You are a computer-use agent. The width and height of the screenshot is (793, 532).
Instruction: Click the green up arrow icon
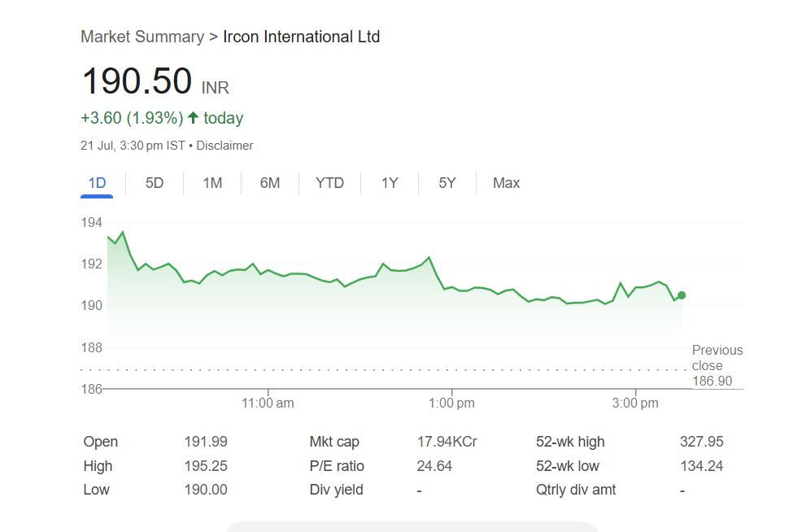(x=193, y=118)
